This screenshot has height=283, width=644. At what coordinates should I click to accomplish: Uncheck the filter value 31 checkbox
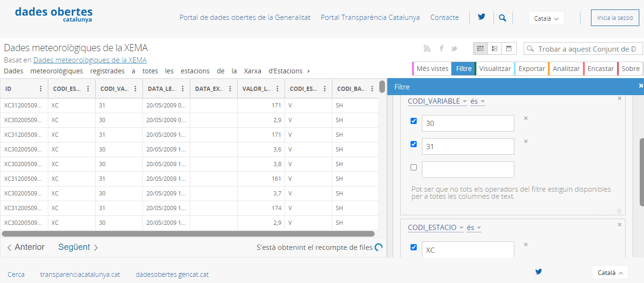(x=413, y=144)
